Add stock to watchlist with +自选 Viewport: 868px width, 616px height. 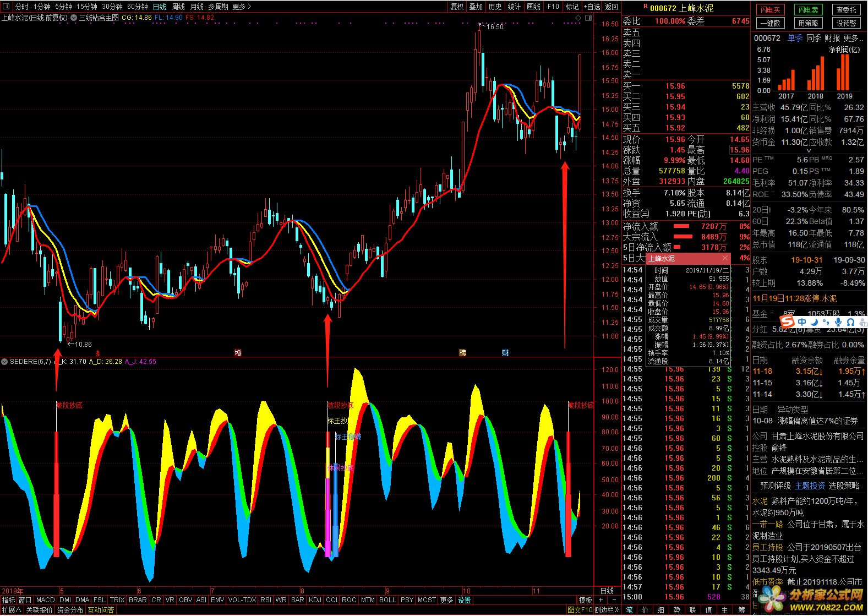pos(591,7)
